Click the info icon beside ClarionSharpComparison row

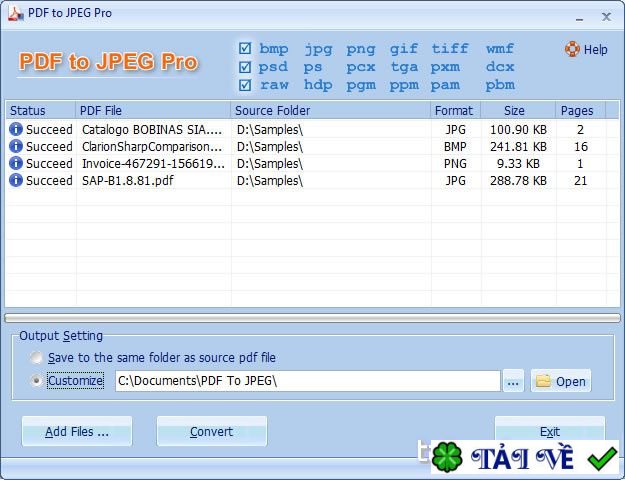tap(16, 146)
